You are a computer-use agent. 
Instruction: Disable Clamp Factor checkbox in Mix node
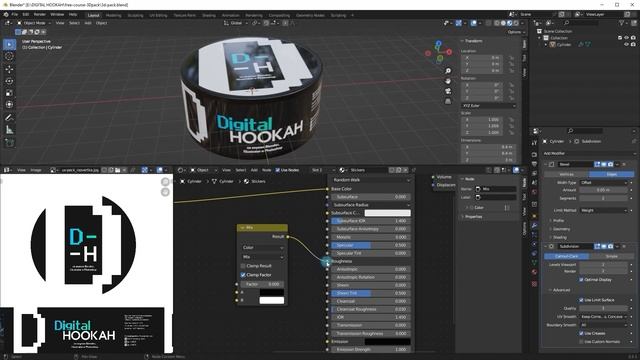coord(243,275)
